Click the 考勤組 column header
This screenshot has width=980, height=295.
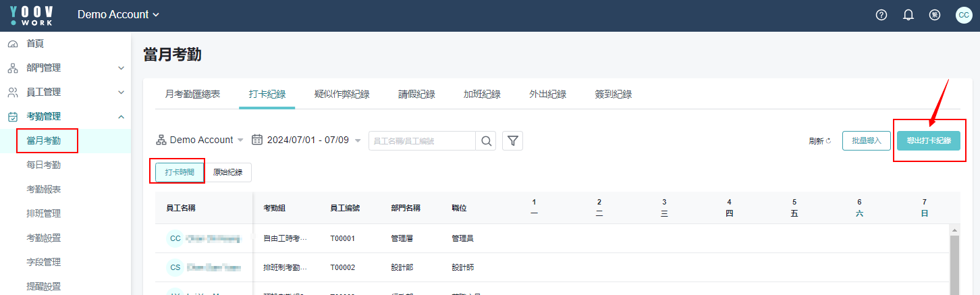pyautogui.click(x=274, y=208)
